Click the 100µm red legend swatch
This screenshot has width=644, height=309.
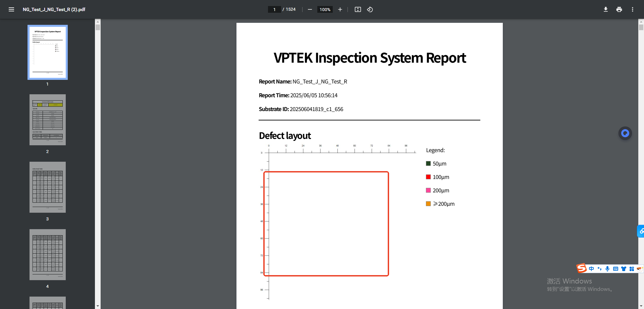tap(428, 177)
